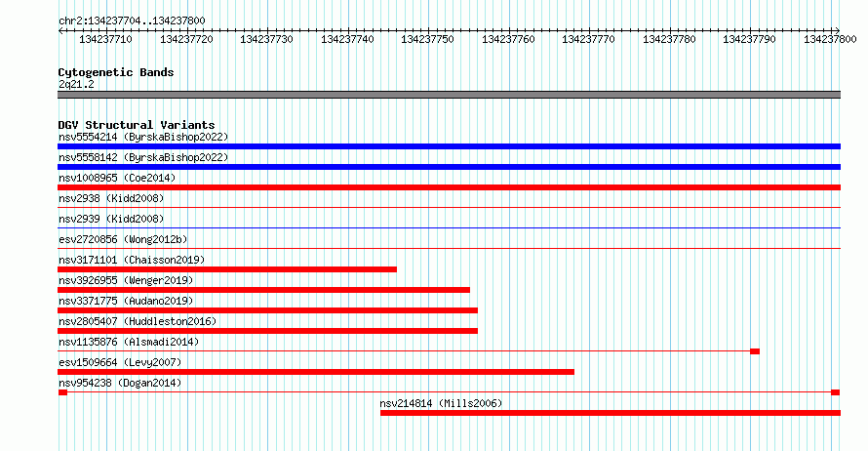The height and width of the screenshot is (451, 868).
Task: Click the nsv2939 (Kidd2008) label
Action: click(111, 219)
